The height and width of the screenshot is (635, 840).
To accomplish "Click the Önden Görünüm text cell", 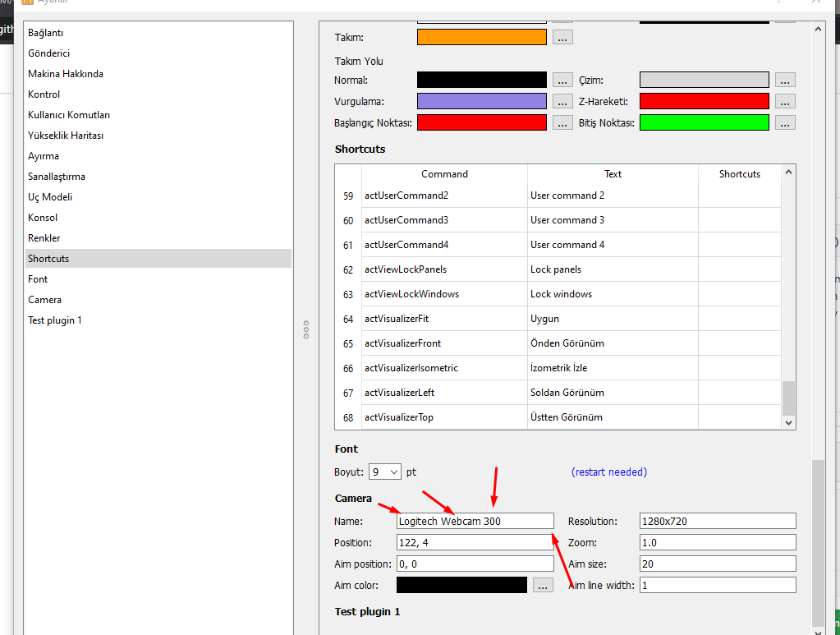I will tap(613, 343).
